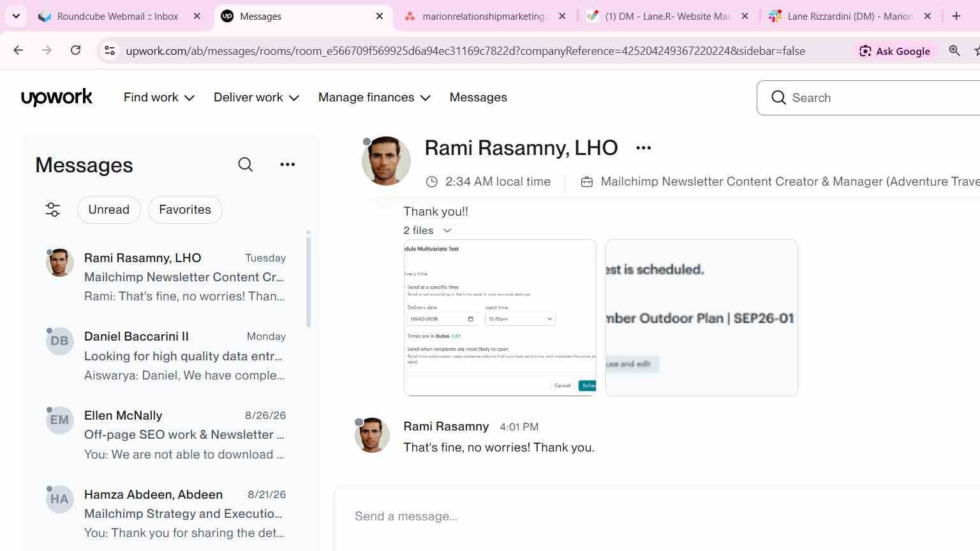This screenshot has width=980, height=551.
Task: Collapse the 2 files attachment chevron
Action: pyautogui.click(x=447, y=230)
